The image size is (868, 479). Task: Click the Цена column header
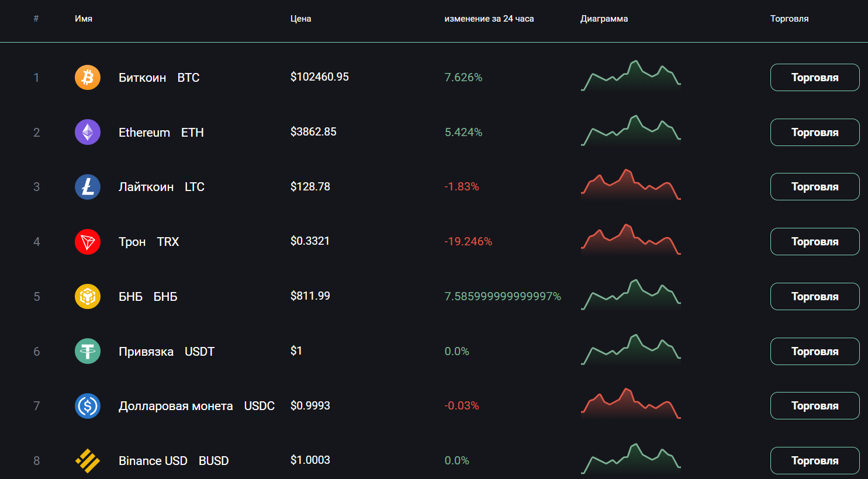(x=300, y=19)
